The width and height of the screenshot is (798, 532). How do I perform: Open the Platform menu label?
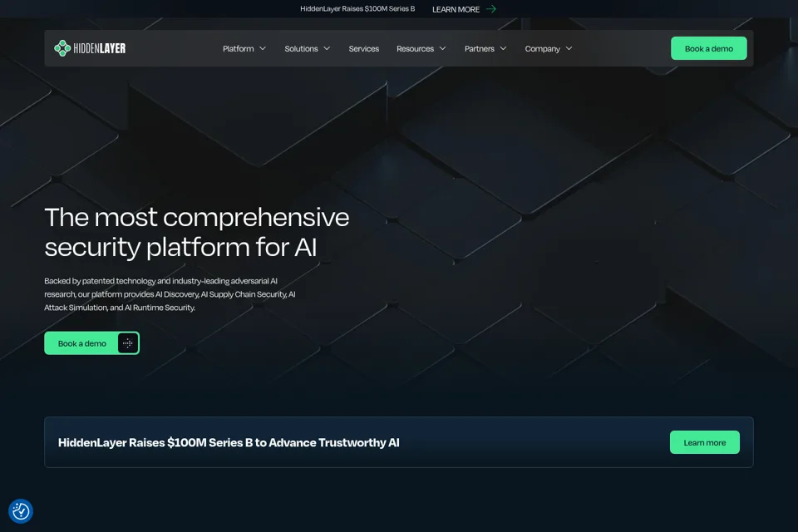239,48
